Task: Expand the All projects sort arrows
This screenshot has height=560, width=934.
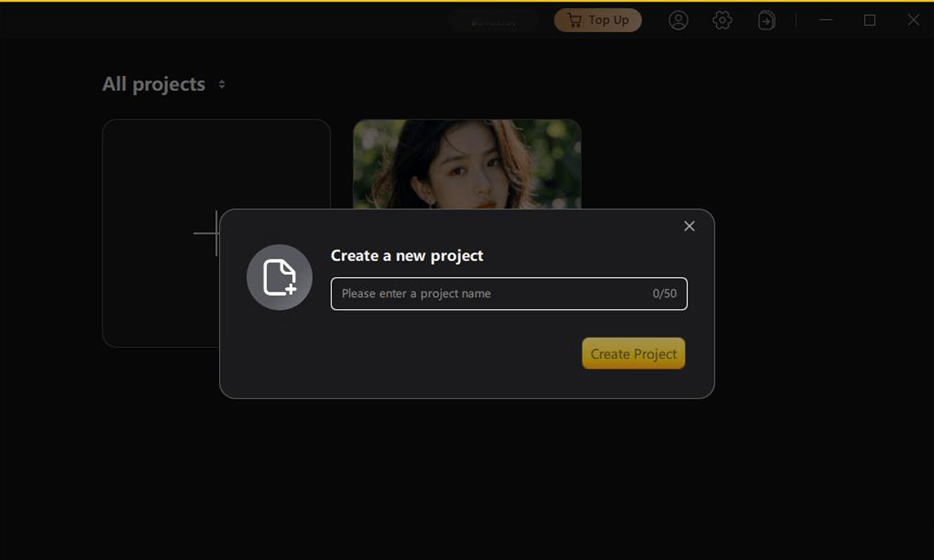Action: pos(222,84)
